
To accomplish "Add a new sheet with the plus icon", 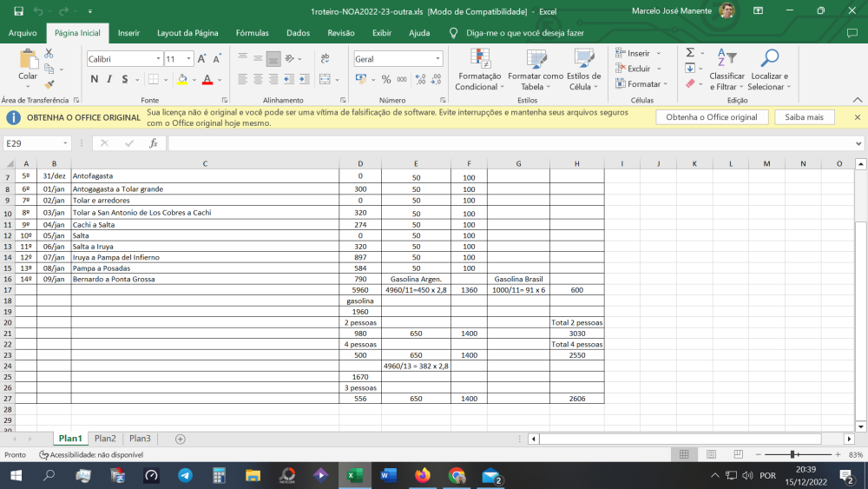I will pyautogui.click(x=181, y=439).
